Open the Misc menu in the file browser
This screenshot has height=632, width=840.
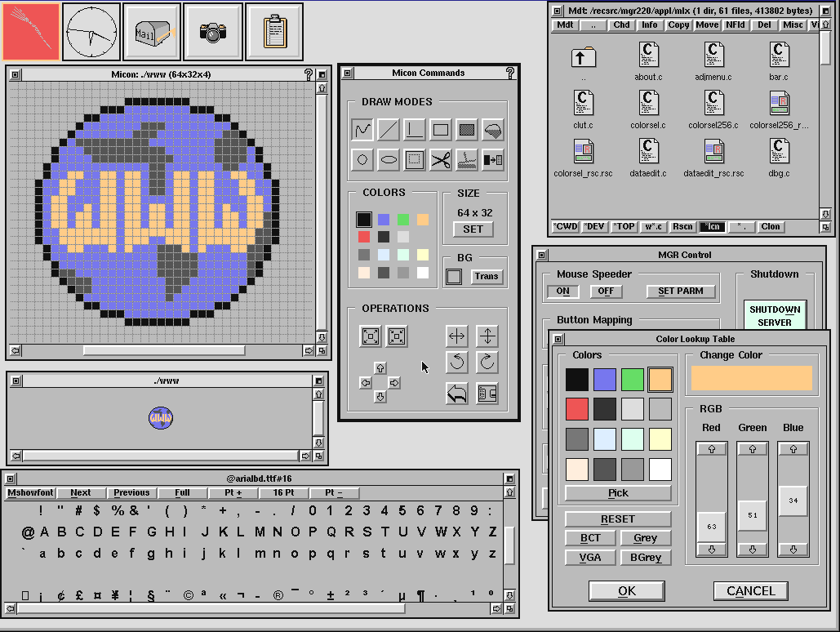pos(791,24)
